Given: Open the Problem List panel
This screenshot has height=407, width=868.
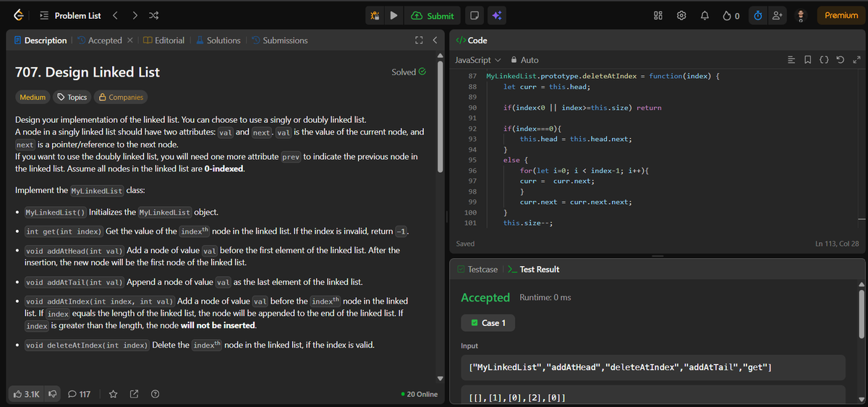Looking at the screenshot, I should (x=71, y=15).
